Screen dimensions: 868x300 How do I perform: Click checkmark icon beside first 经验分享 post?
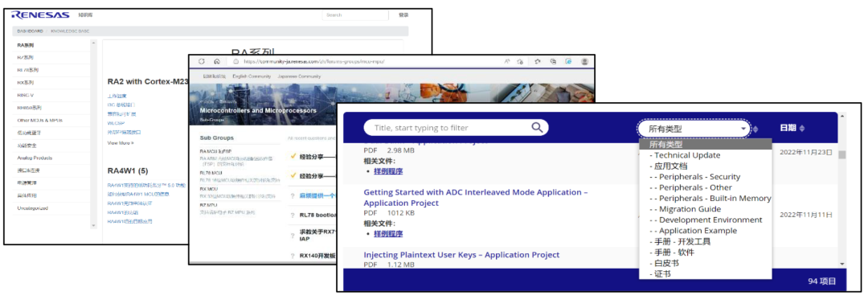(x=293, y=157)
